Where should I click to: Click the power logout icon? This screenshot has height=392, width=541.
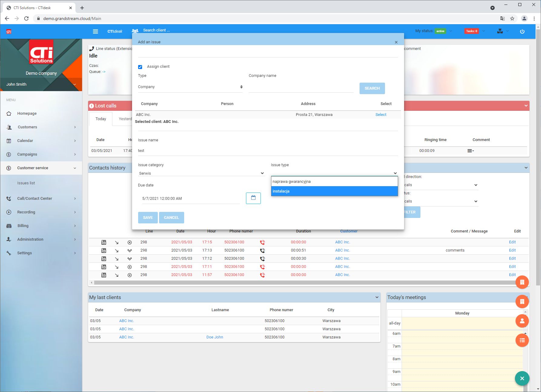pos(522,31)
